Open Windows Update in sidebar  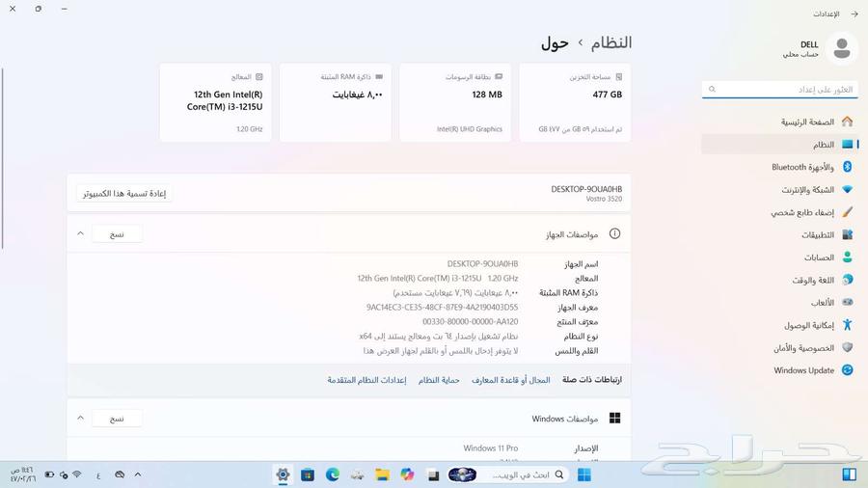[x=780, y=370]
